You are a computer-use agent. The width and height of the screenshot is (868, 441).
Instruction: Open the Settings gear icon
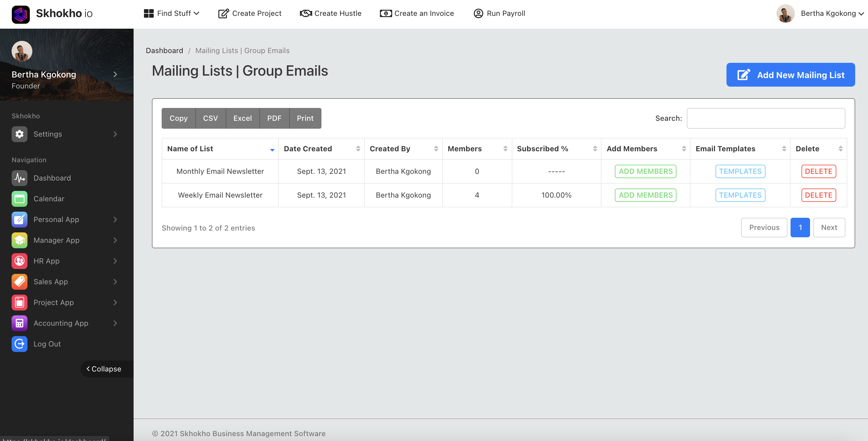coord(19,134)
